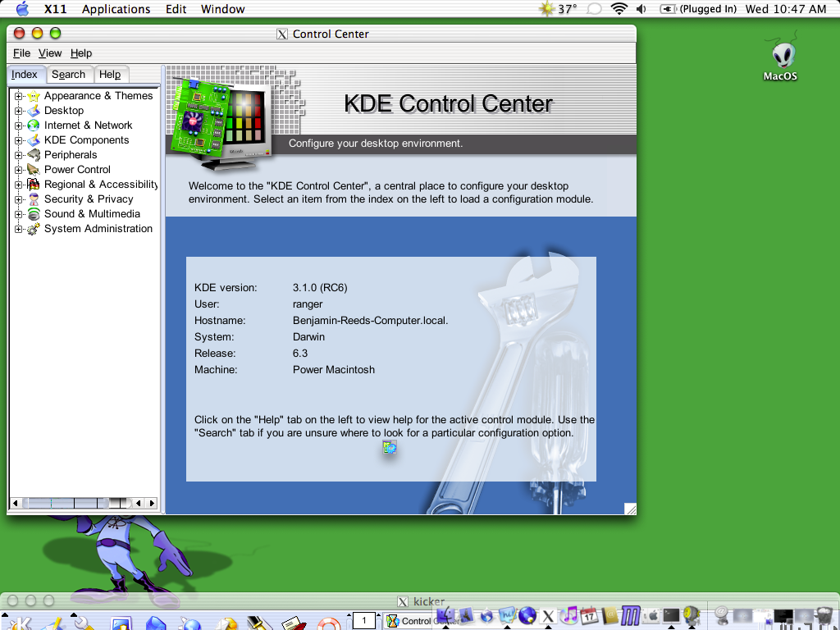Click the X11 icon in the Dock
This screenshot has width=840, height=630.
coord(547,616)
